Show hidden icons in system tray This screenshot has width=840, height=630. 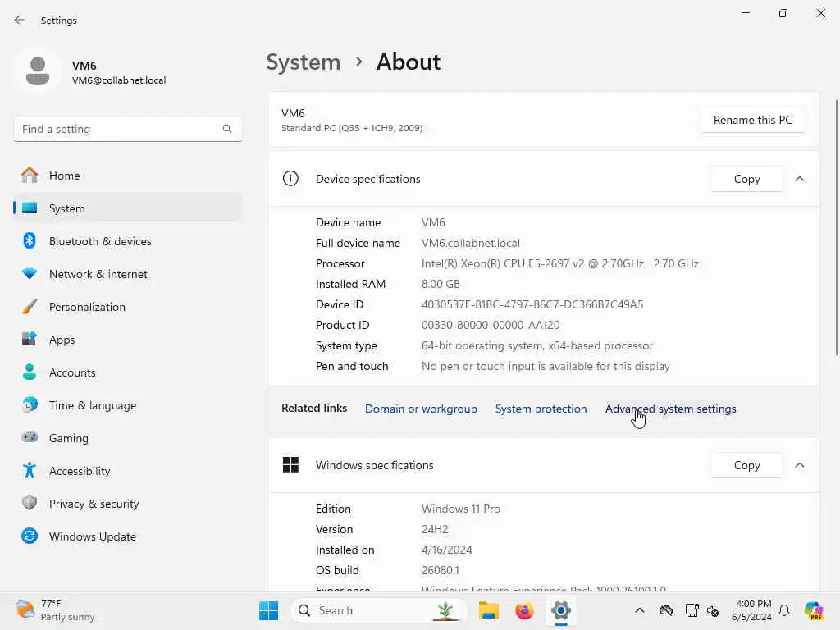click(640, 610)
